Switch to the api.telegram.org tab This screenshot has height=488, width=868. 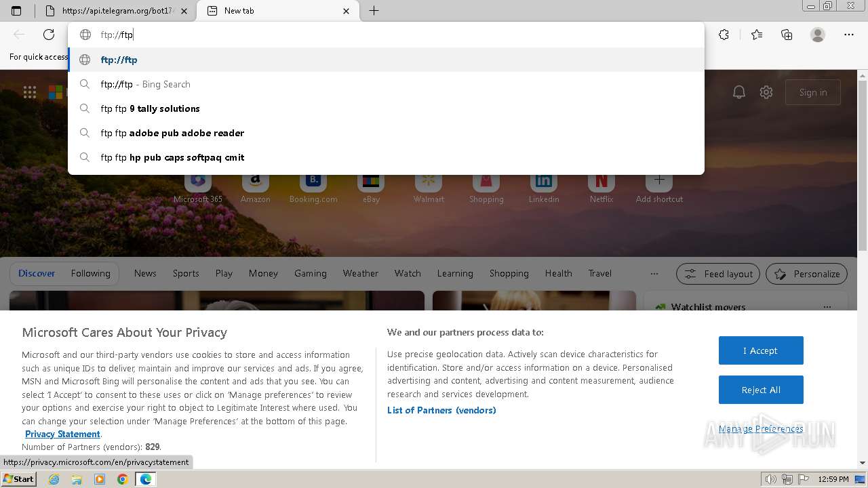115,11
